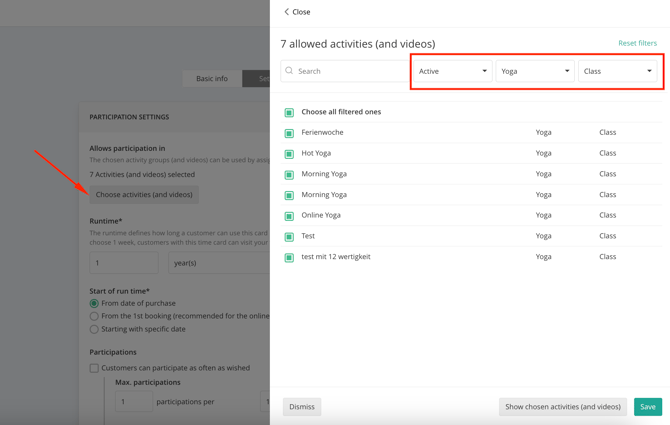This screenshot has width=670, height=425.
Task: Uncheck the Hot Yoga activity checkbox
Action: [x=289, y=154]
